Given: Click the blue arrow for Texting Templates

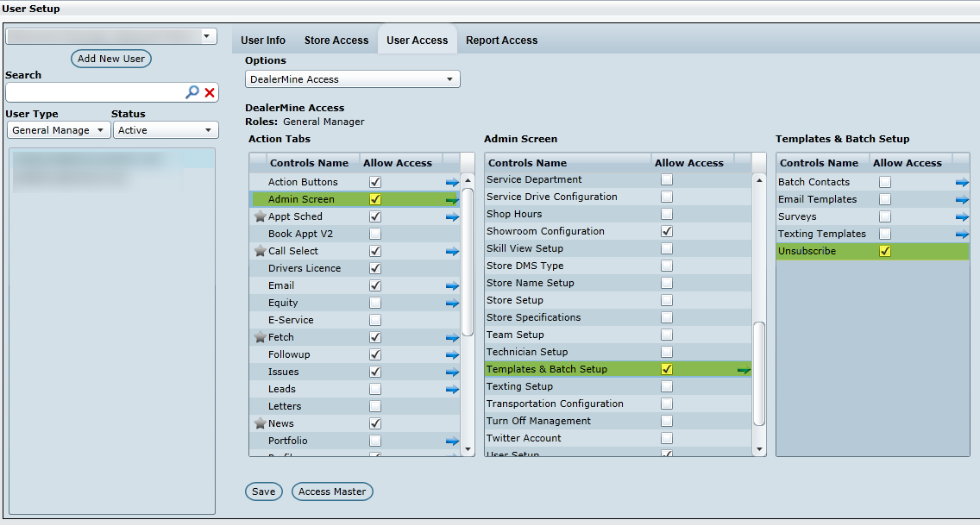Looking at the screenshot, I should [962, 234].
